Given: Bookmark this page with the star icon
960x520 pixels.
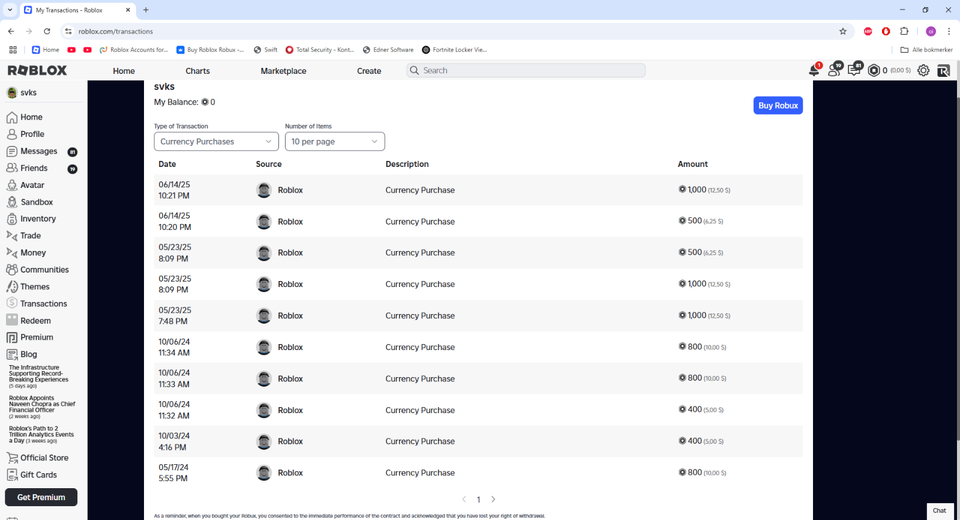Looking at the screenshot, I should (843, 31).
